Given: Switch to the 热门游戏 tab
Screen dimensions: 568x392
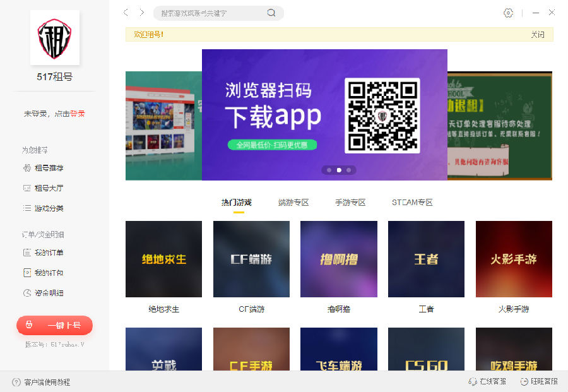Looking at the screenshot, I should (x=237, y=202).
